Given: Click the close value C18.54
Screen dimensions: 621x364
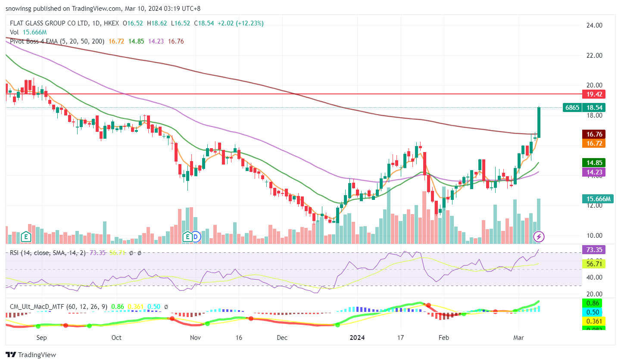Looking at the screenshot, I should pos(204,23).
